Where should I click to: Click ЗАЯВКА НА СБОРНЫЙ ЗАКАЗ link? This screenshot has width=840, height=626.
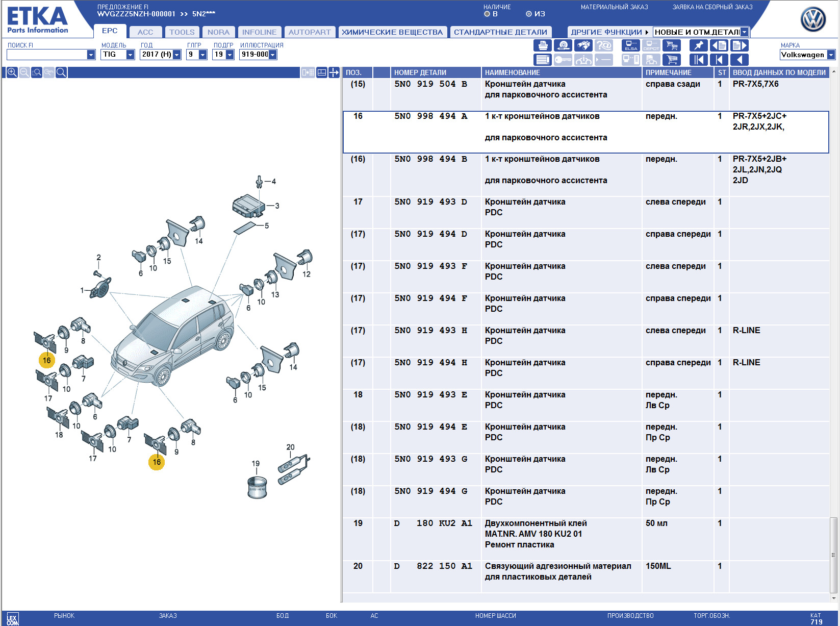[x=712, y=7]
